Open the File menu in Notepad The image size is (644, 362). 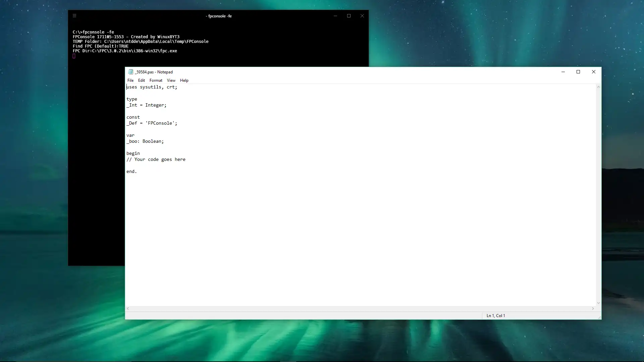tap(130, 80)
